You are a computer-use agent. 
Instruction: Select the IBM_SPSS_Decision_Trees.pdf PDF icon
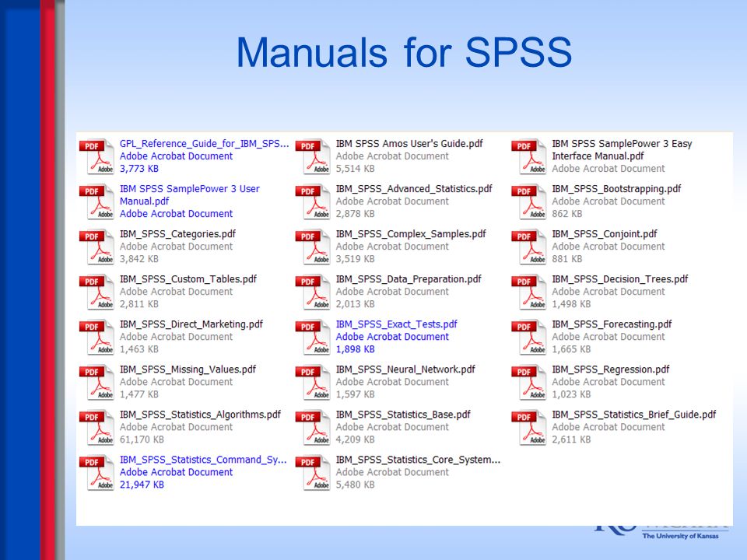[529, 292]
